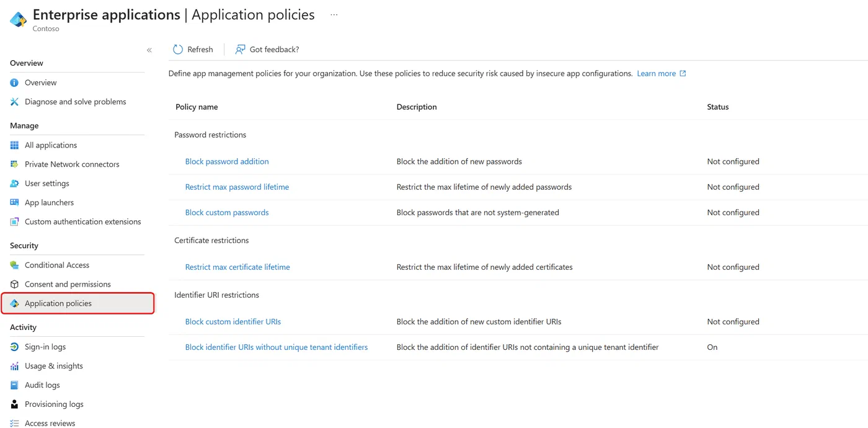Screen dimensions: 868x428
Task: View Provisioning logs
Action: click(54, 404)
